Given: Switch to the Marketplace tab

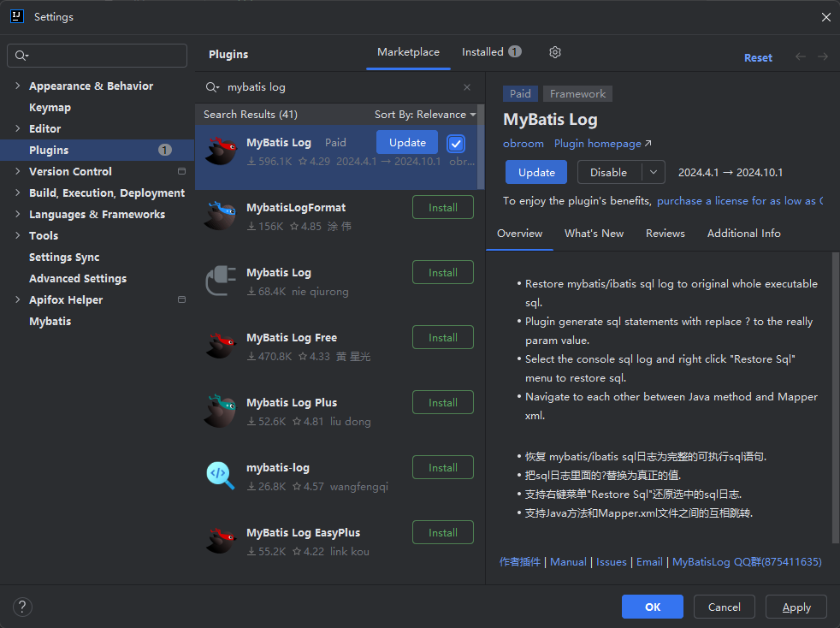Looking at the screenshot, I should 408,52.
